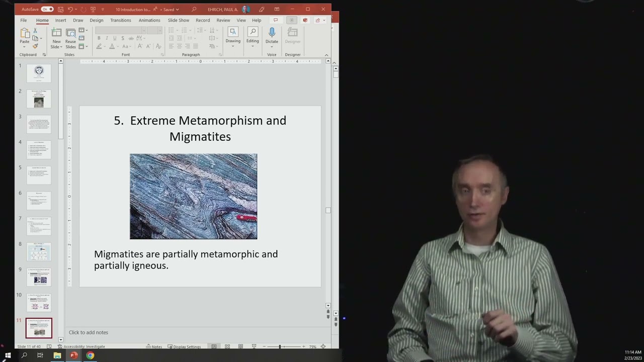This screenshot has height=362, width=644.
Task: Switch to the Transitions tab
Action: point(121,20)
